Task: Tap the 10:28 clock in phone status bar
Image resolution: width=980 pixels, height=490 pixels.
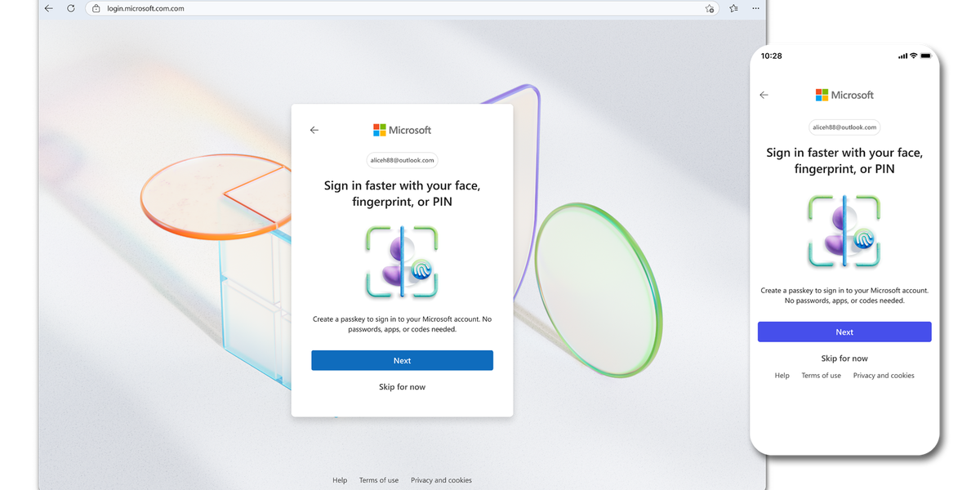Action: coord(771,56)
